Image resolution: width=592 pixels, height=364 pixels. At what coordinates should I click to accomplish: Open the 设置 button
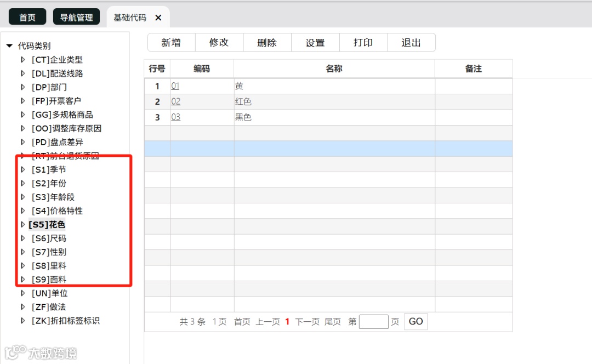click(315, 42)
